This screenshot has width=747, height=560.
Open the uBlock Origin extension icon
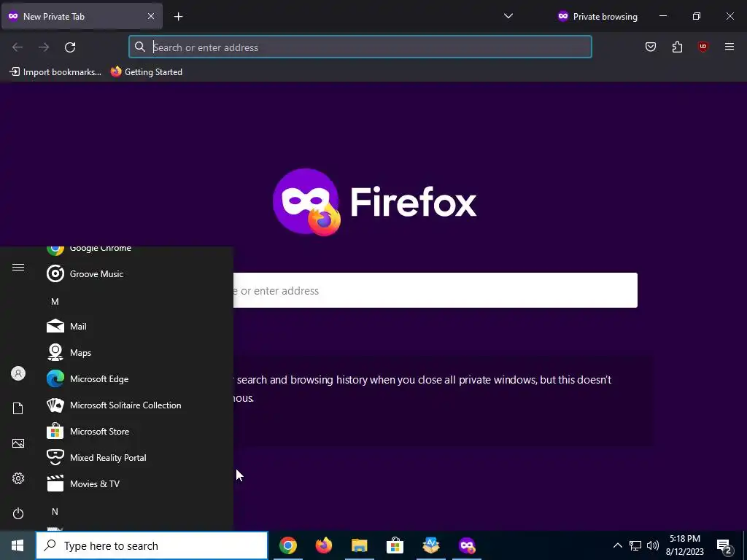[703, 47]
